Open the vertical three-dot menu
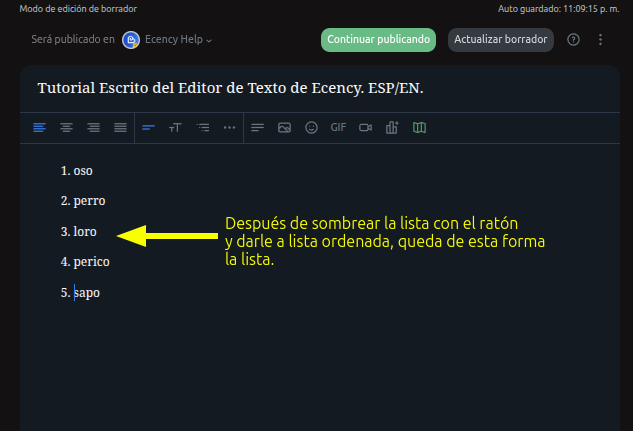 coord(600,40)
